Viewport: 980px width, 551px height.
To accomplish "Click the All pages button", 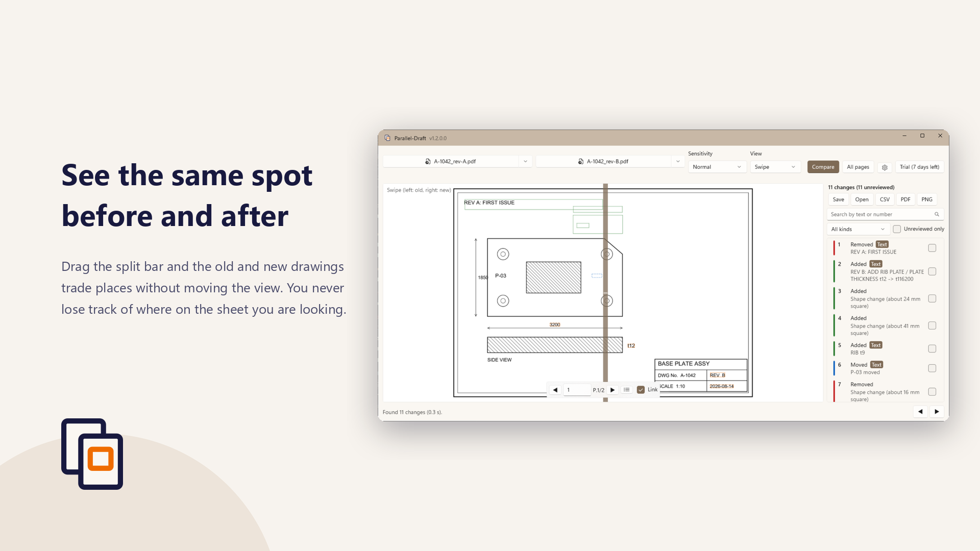I will [858, 167].
